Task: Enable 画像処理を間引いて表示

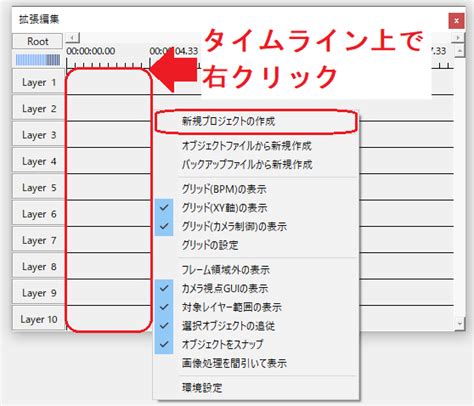Action: coord(256,363)
